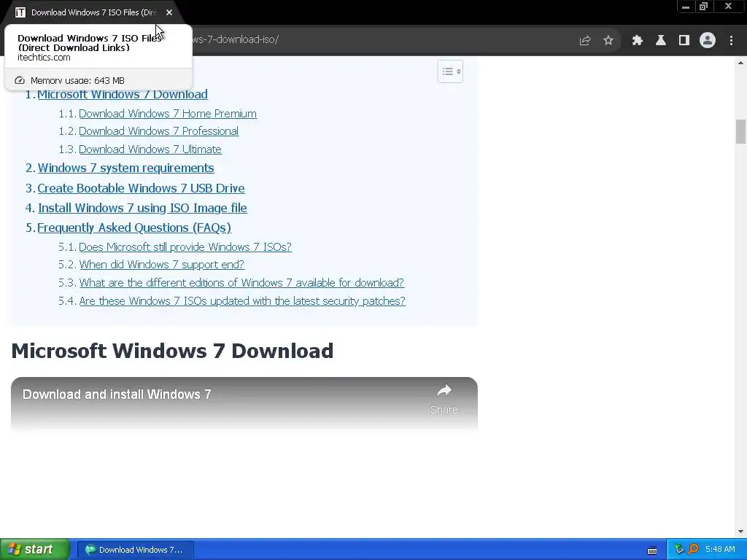Minimize the browser window

[x=686, y=7]
